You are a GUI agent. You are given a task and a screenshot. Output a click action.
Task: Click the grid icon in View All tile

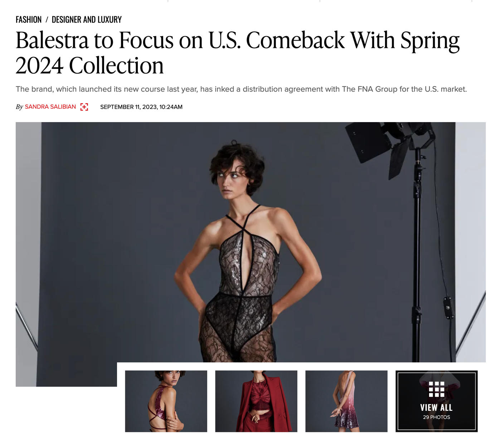[437, 389]
